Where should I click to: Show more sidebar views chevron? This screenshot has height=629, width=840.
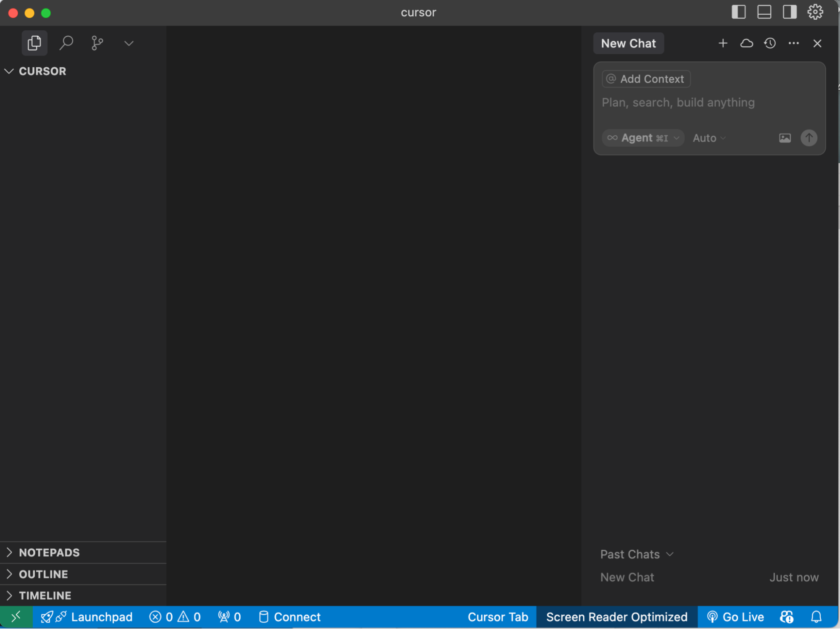(x=129, y=43)
